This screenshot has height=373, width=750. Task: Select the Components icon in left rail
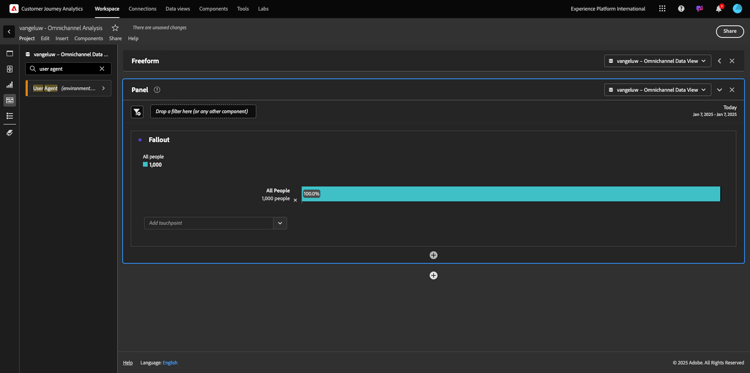coord(10,100)
